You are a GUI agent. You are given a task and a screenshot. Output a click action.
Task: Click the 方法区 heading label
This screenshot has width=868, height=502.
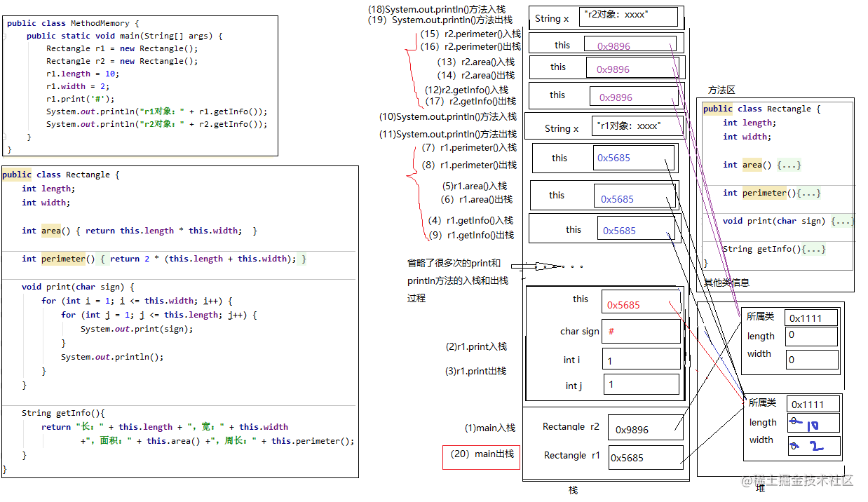click(x=721, y=90)
